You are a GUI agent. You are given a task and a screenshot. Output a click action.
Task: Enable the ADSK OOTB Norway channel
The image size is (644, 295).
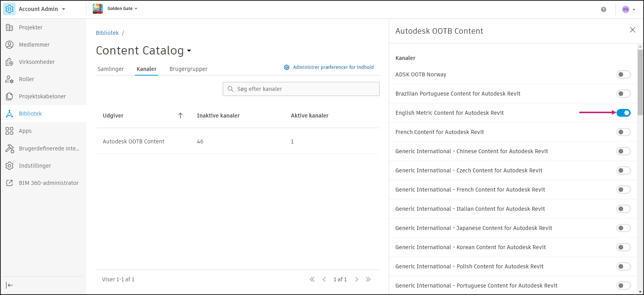623,74
